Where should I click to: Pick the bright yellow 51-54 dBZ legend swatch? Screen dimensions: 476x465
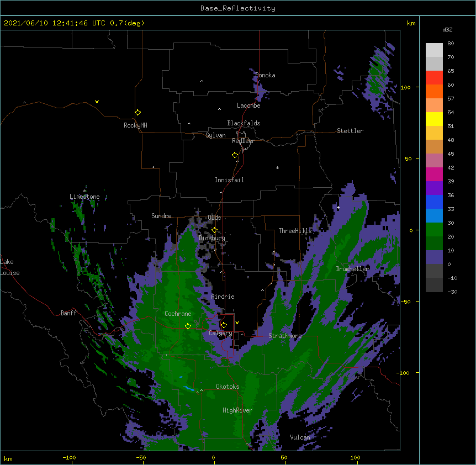coord(434,119)
